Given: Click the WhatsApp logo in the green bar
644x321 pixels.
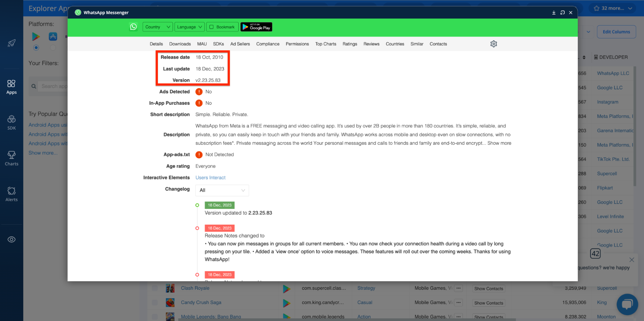Looking at the screenshot, I should coord(133,27).
